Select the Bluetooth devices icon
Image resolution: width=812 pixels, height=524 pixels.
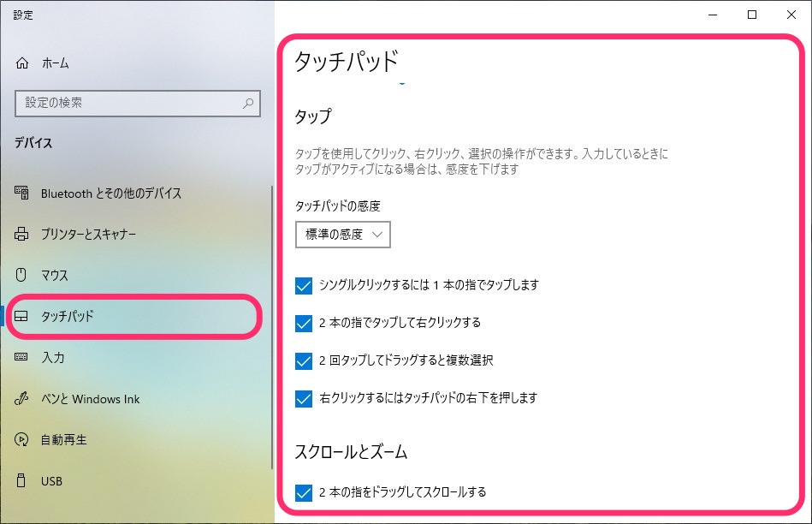[21, 194]
